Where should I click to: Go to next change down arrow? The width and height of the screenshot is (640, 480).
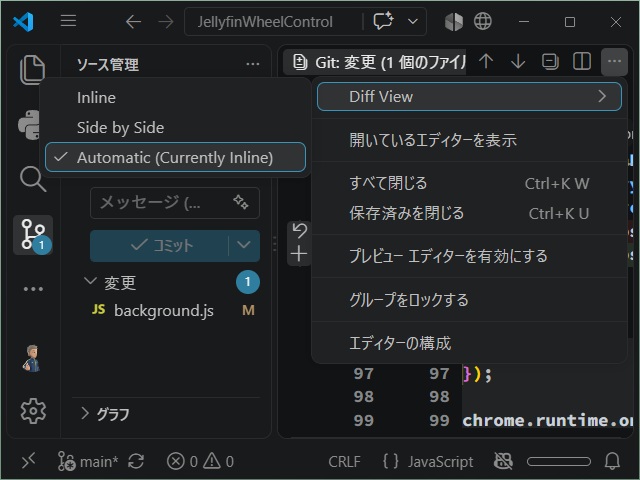[x=518, y=62]
